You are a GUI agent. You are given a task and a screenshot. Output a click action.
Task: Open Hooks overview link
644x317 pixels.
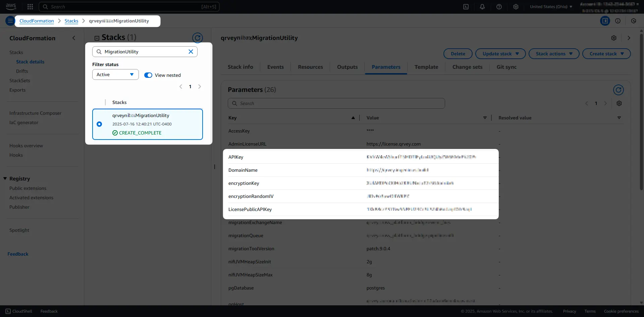(x=26, y=146)
